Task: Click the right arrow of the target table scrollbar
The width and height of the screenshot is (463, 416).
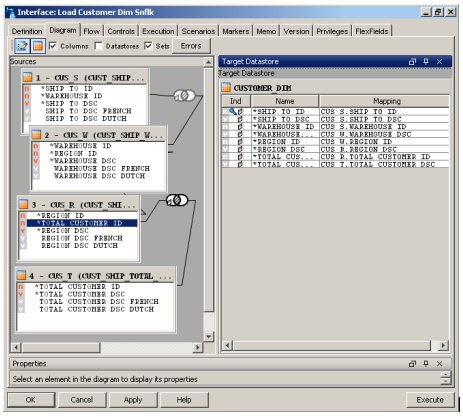Action: click(x=443, y=345)
